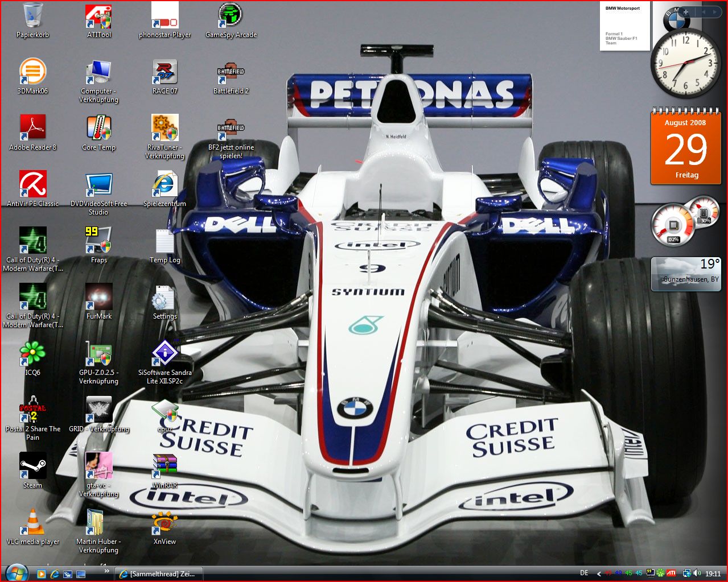Select the Computer - Verknüpfung icon
728x582 pixels.
[98, 81]
